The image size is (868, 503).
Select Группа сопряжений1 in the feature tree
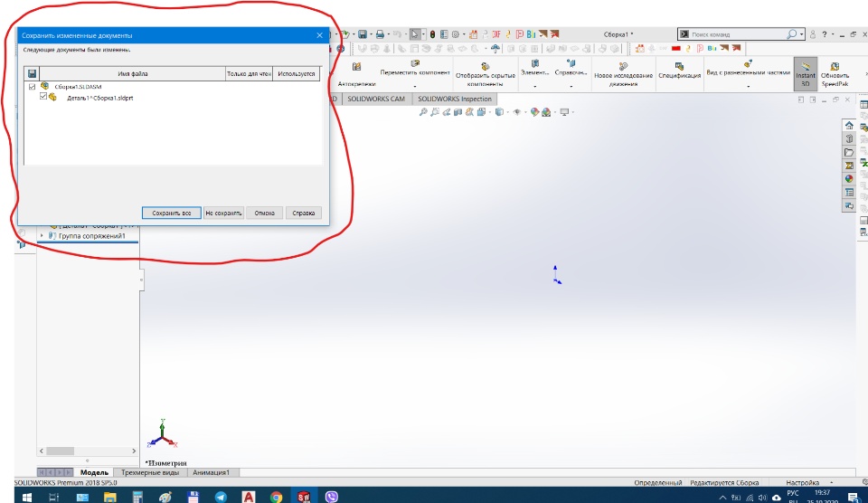pos(92,235)
